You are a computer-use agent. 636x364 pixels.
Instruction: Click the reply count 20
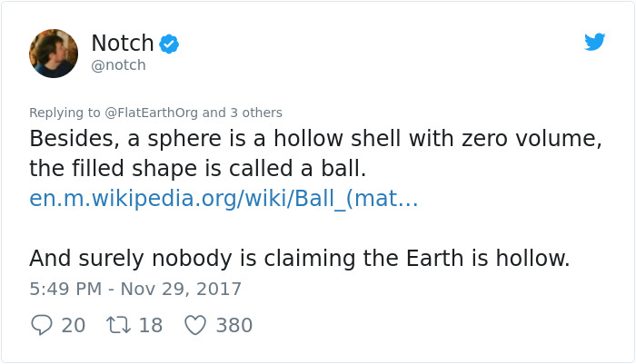74,325
